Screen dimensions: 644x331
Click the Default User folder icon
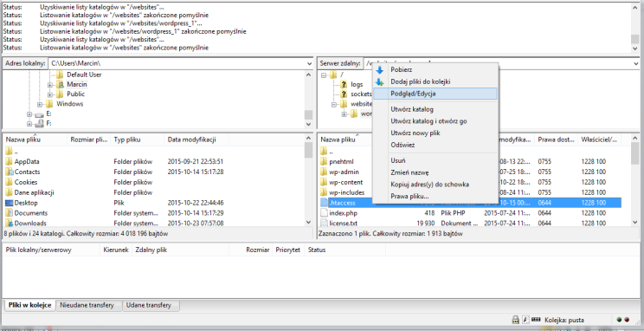pos(60,75)
